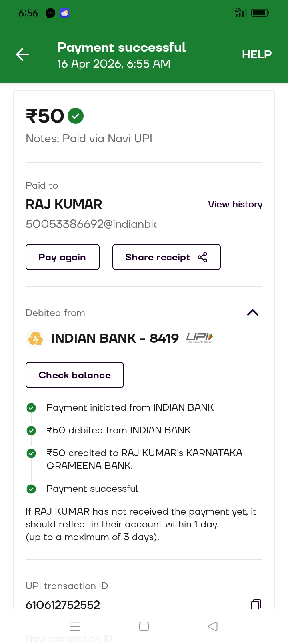Copy the UPI transaction ID

pos(256,604)
